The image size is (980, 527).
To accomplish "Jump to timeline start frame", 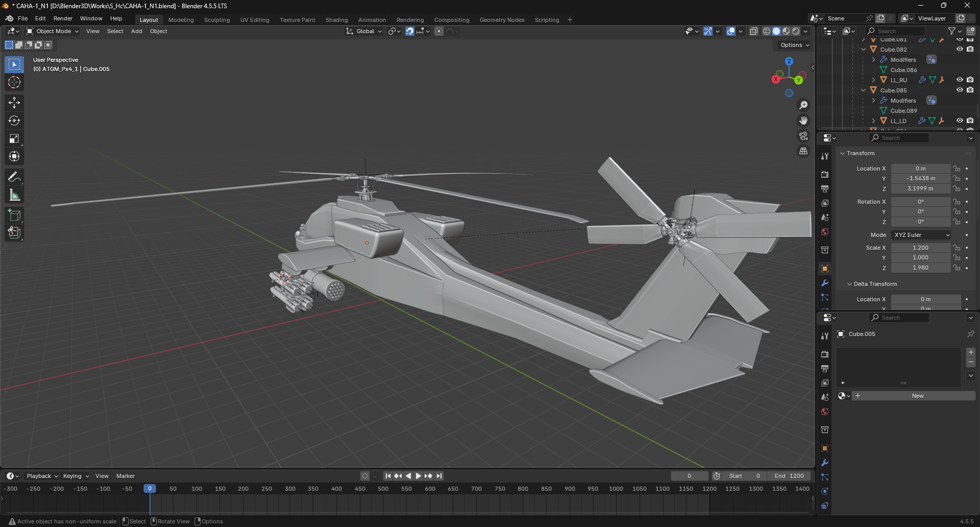I will coord(388,476).
